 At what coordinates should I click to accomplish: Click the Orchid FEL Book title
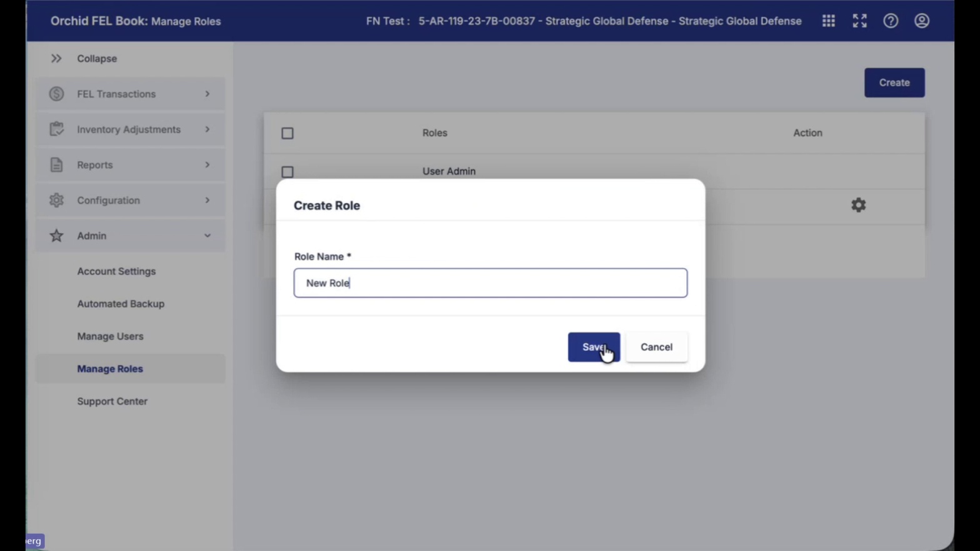(99, 21)
